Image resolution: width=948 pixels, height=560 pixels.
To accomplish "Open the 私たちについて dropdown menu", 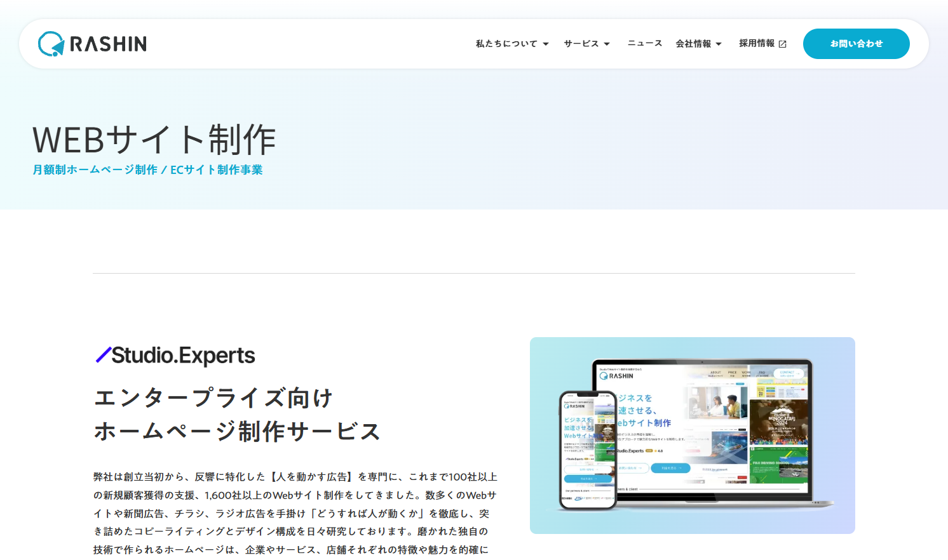I will pyautogui.click(x=512, y=44).
